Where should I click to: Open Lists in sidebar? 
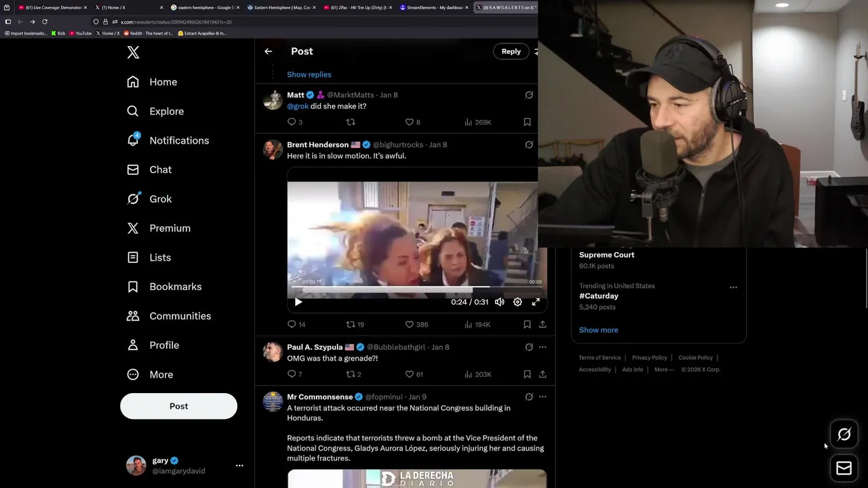tap(149, 258)
